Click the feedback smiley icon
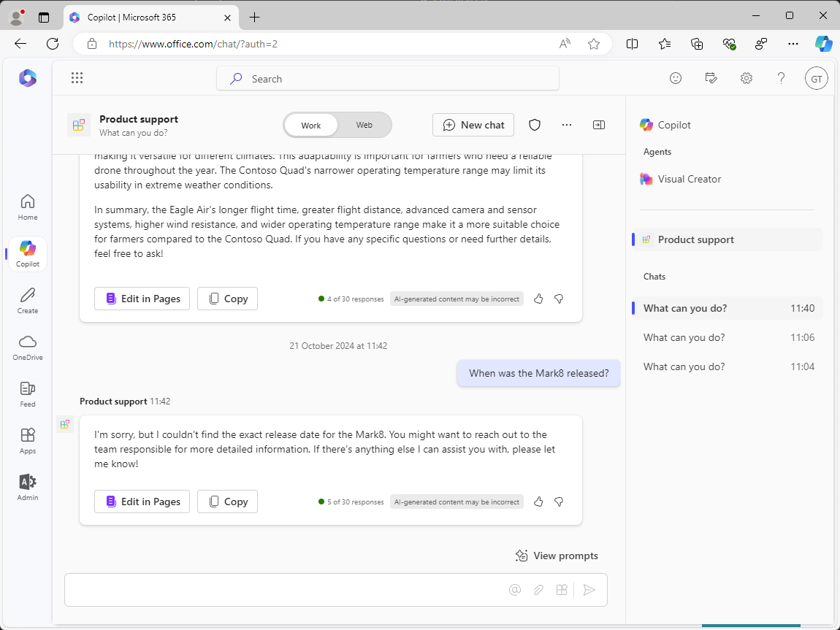Screen dimensions: 840x630 676,78
